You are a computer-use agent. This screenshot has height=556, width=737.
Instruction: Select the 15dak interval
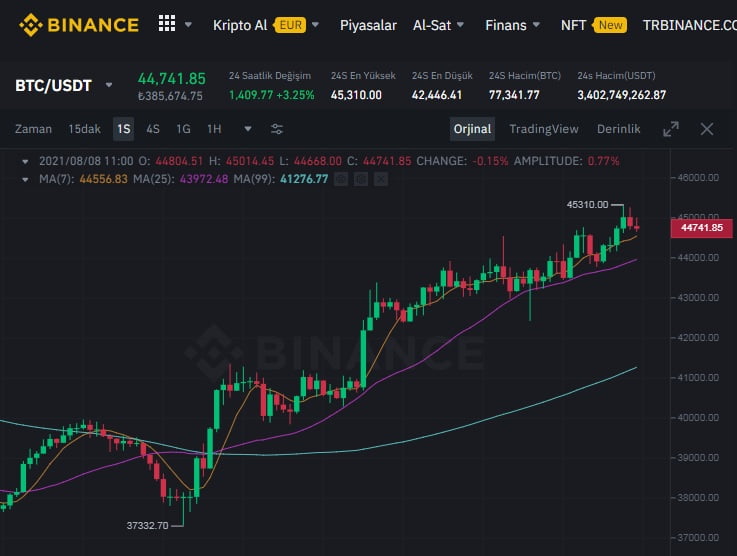pos(84,129)
